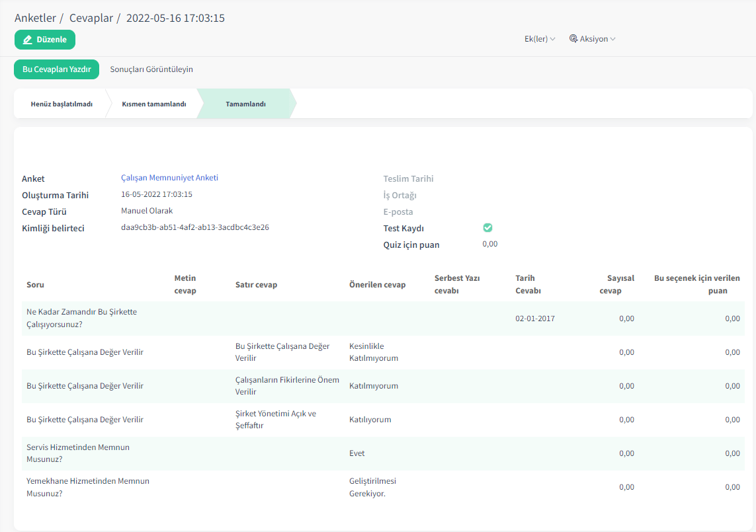This screenshot has width=756, height=532.
Task: Click the Tarih Cevabı column header
Action: 528,284
